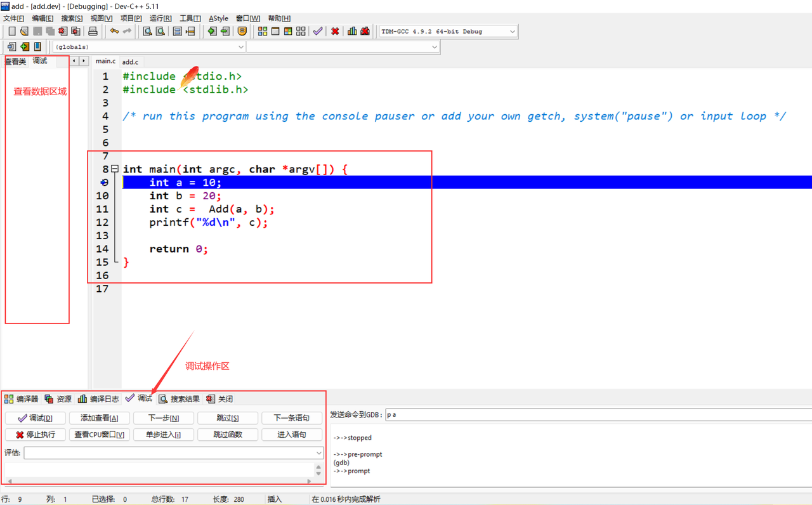
Task: Click the Open file toolbar icon
Action: (x=24, y=31)
